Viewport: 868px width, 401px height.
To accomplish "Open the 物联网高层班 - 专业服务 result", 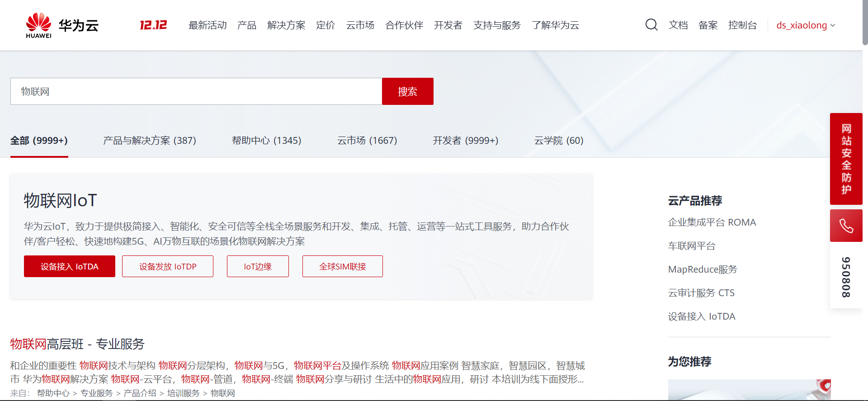I will point(77,344).
